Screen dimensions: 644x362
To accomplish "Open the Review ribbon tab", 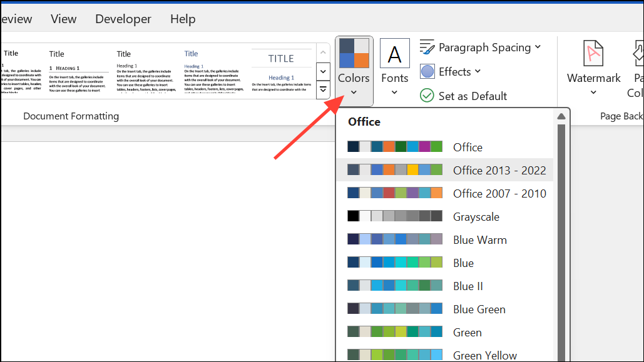I will 16,19.
